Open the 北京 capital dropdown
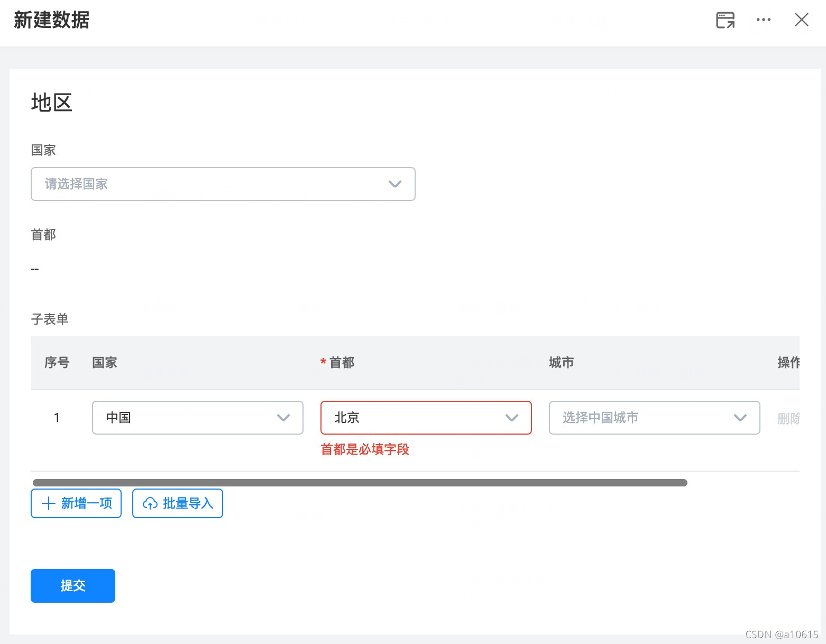 (426, 418)
